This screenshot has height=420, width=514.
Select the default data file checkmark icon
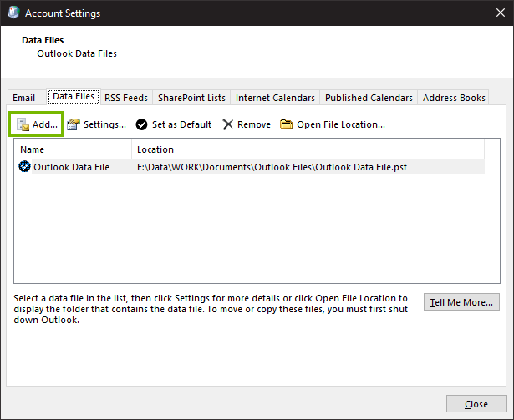[24, 166]
